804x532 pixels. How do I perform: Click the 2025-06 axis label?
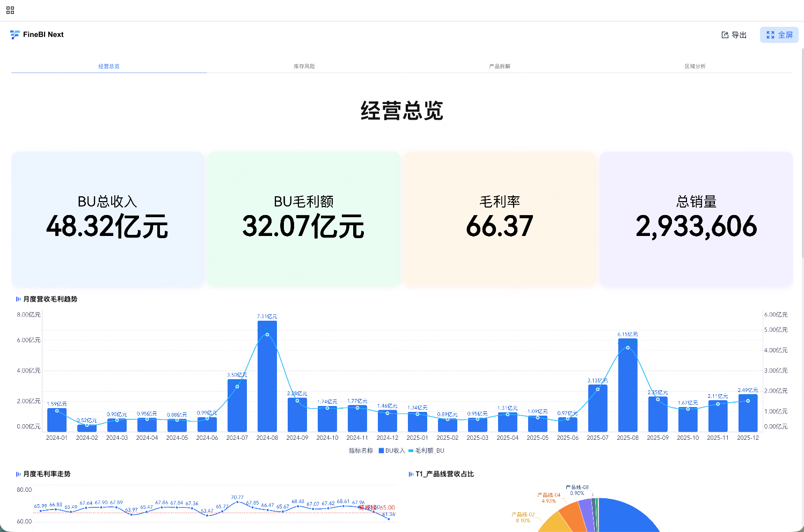568,438
